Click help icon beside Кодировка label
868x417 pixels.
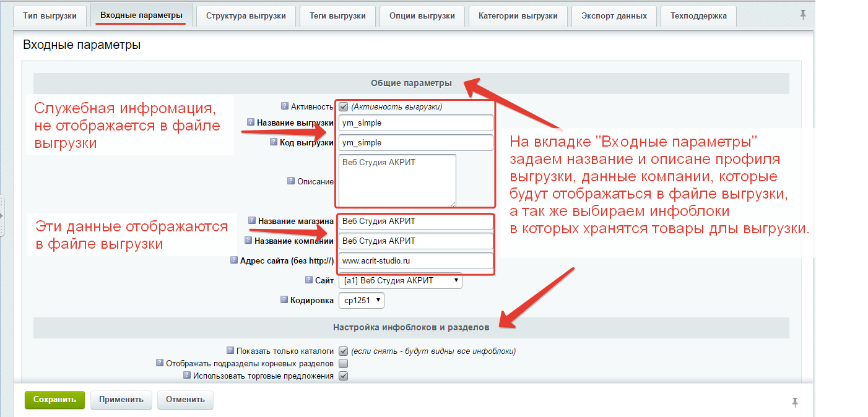click(x=285, y=299)
